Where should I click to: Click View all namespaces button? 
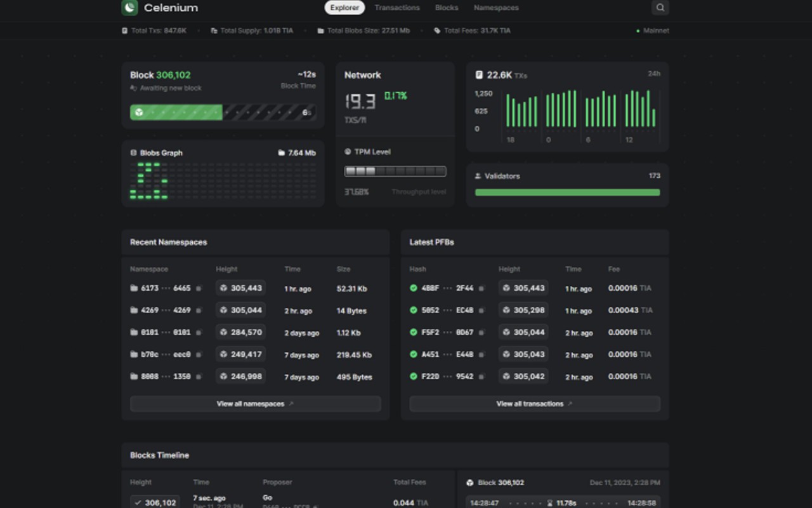coord(255,404)
